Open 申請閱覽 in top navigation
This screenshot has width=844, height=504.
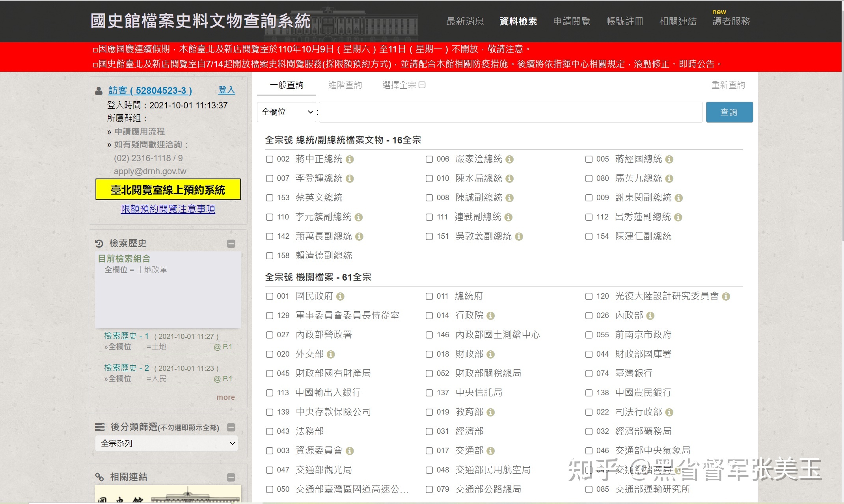point(571,21)
